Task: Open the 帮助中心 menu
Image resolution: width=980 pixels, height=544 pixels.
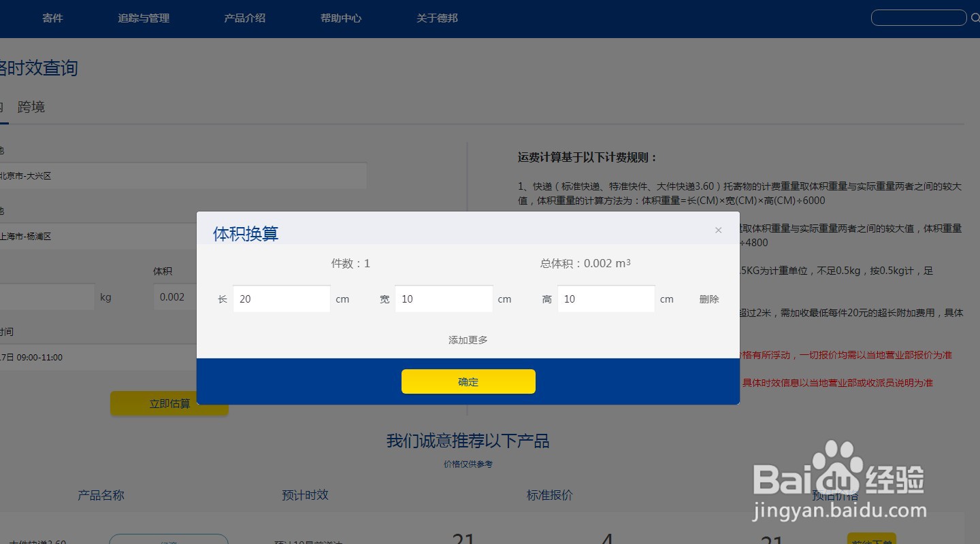Action: point(341,18)
